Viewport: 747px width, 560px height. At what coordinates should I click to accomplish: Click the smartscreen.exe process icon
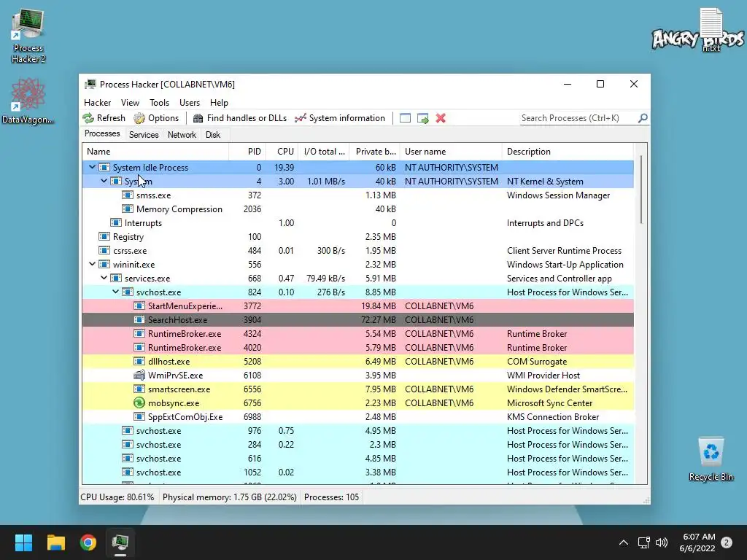pyautogui.click(x=139, y=389)
